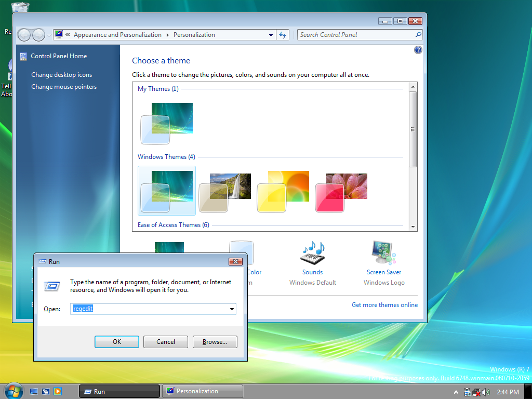Click the address bar double chevron
The height and width of the screenshot is (399, 532).
click(68, 35)
